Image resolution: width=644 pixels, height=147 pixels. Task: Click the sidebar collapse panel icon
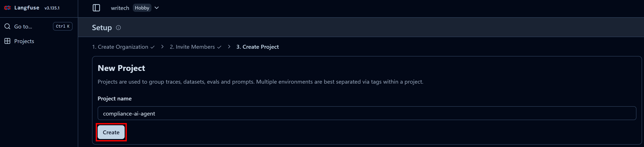coord(96,8)
